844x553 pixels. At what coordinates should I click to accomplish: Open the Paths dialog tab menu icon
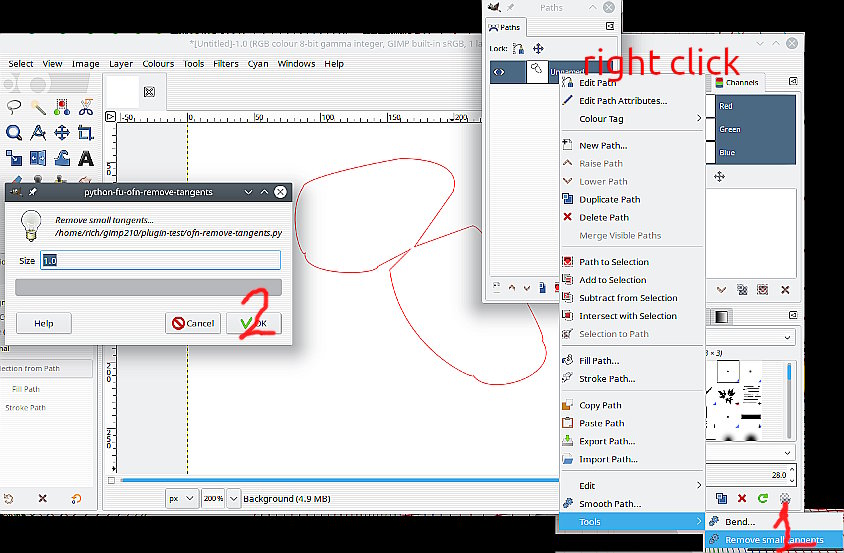click(610, 26)
